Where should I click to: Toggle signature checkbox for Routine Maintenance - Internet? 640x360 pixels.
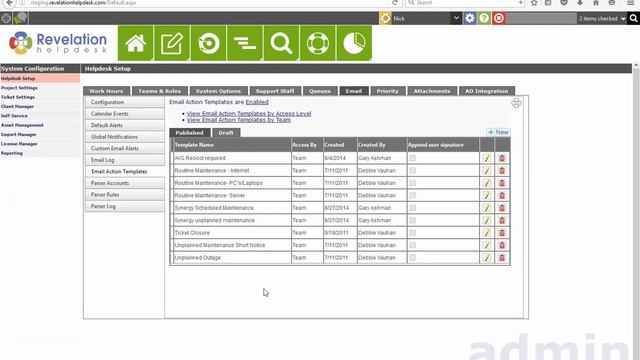(413, 171)
